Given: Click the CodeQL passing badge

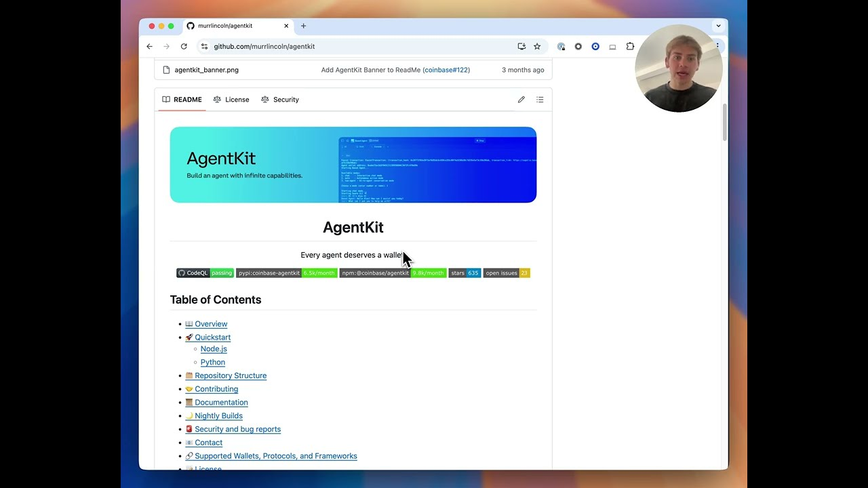Looking at the screenshot, I should coord(205,273).
